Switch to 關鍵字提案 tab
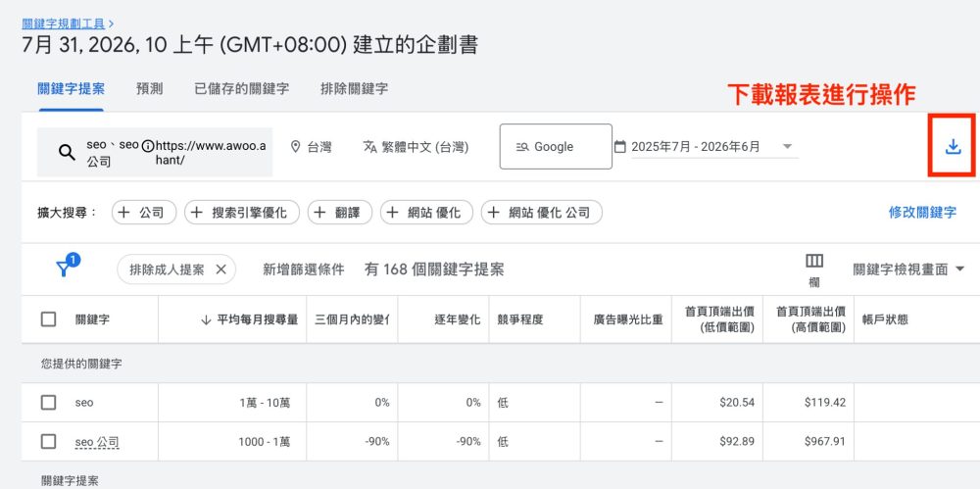Image resolution: width=980 pixels, height=489 pixels. 72,89
